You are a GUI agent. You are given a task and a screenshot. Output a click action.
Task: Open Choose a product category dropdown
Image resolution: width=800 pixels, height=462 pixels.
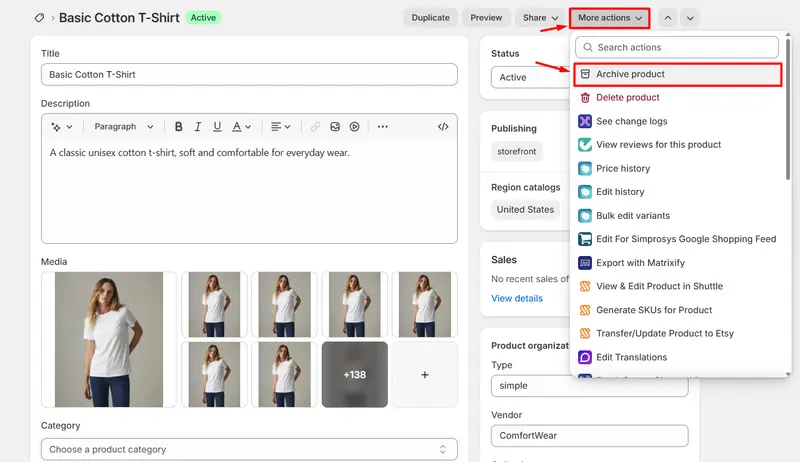coord(249,449)
